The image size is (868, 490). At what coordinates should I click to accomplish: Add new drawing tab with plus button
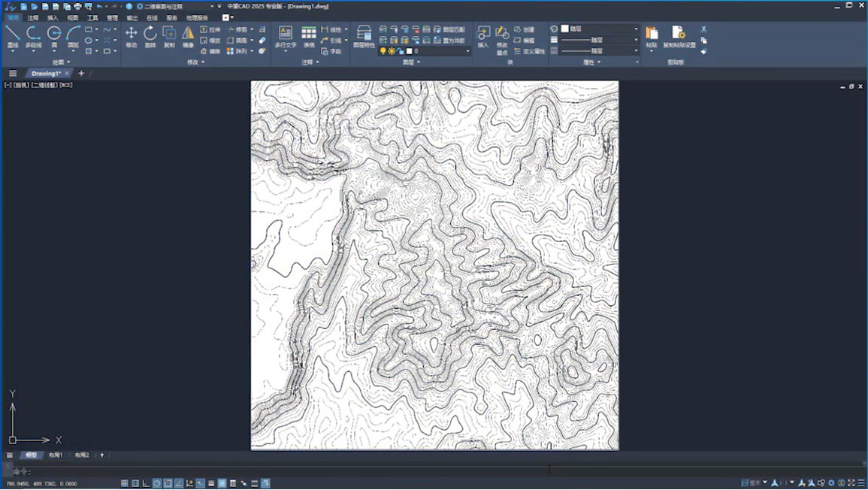(81, 73)
